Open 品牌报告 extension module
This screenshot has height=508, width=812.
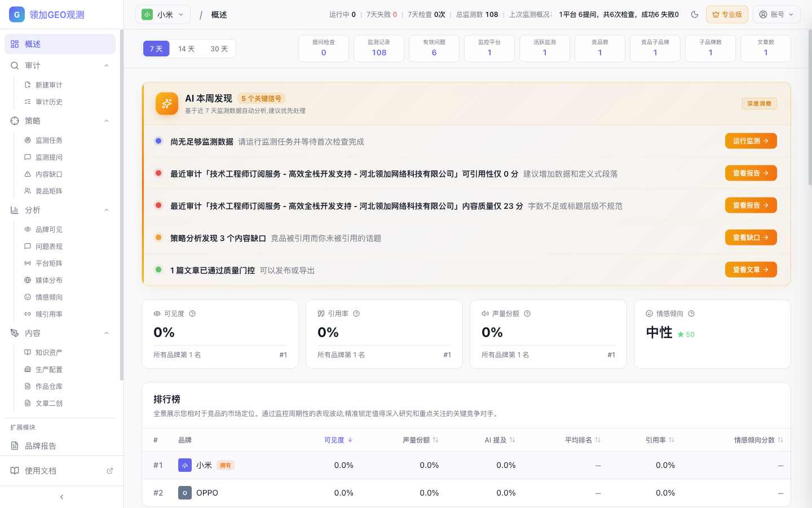point(60,446)
